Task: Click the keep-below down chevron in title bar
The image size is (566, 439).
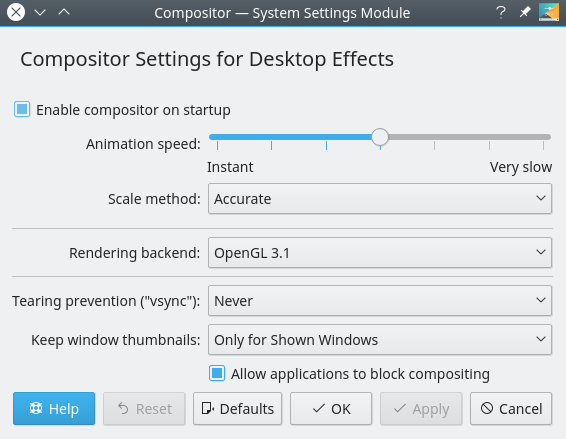Action: [40, 13]
